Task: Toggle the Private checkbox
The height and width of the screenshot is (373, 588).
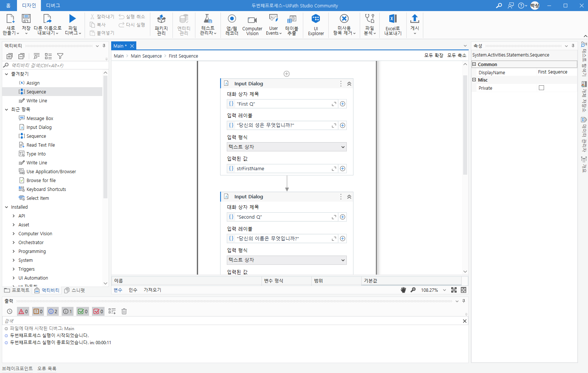Action: pos(541,88)
